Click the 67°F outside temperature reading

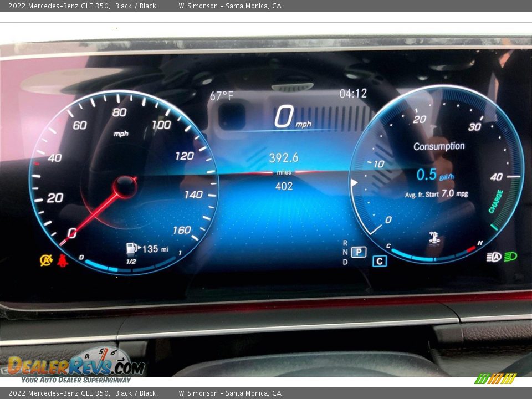coord(221,96)
